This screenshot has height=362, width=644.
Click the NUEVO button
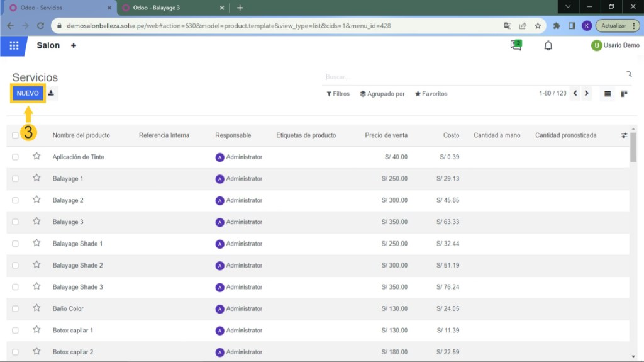pyautogui.click(x=28, y=93)
